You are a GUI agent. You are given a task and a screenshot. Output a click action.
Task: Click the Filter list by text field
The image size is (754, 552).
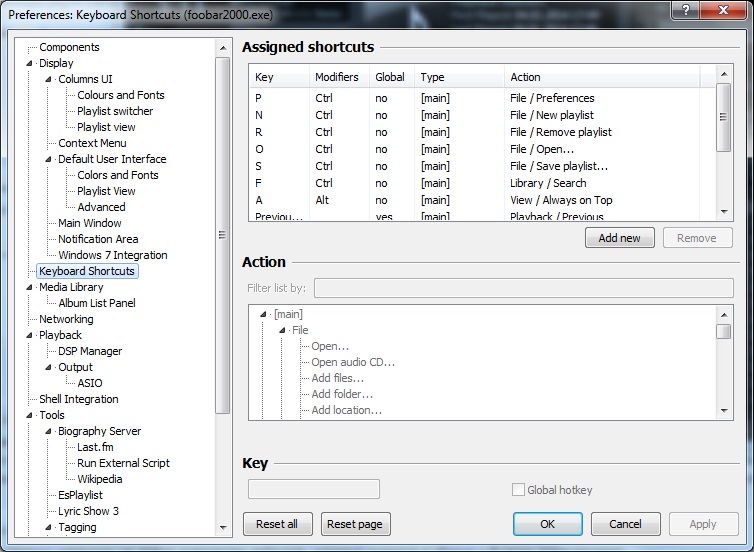[x=523, y=289]
